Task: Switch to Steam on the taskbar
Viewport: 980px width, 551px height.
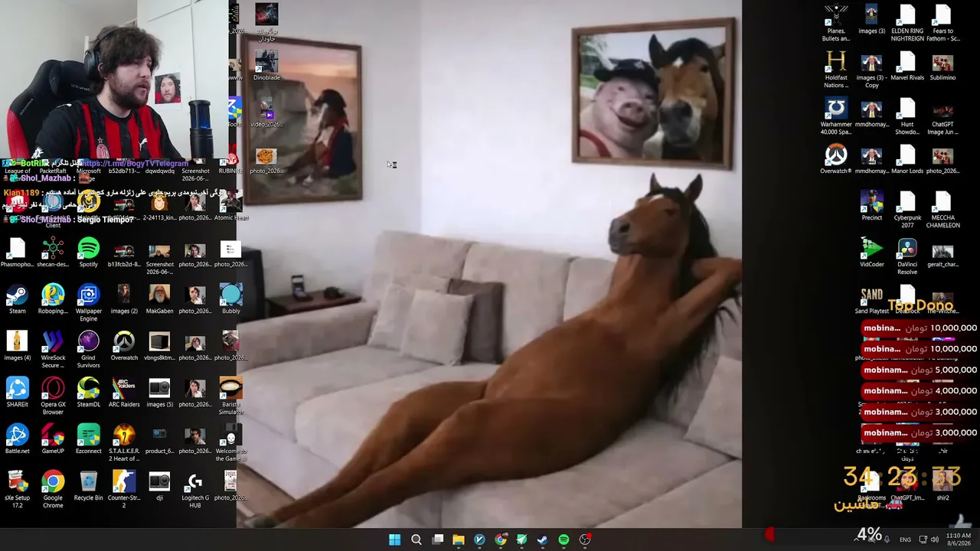Action: pos(542,540)
